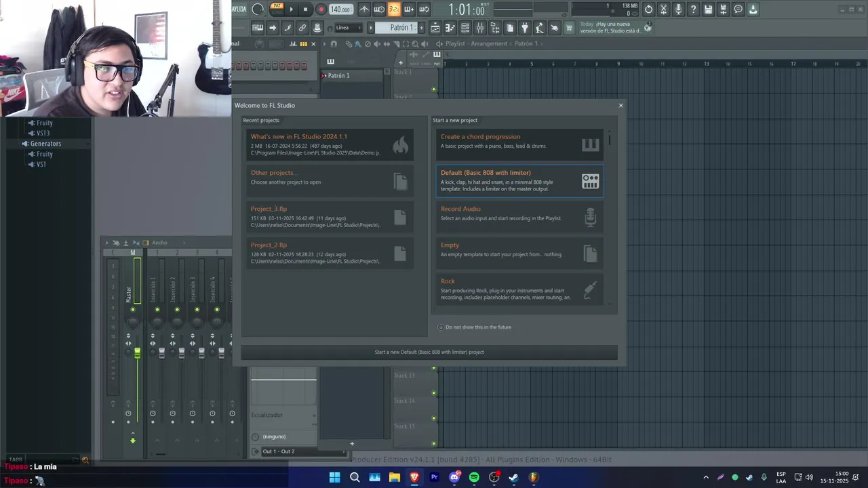Toggle the loop recording icon

click(x=424, y=9)
